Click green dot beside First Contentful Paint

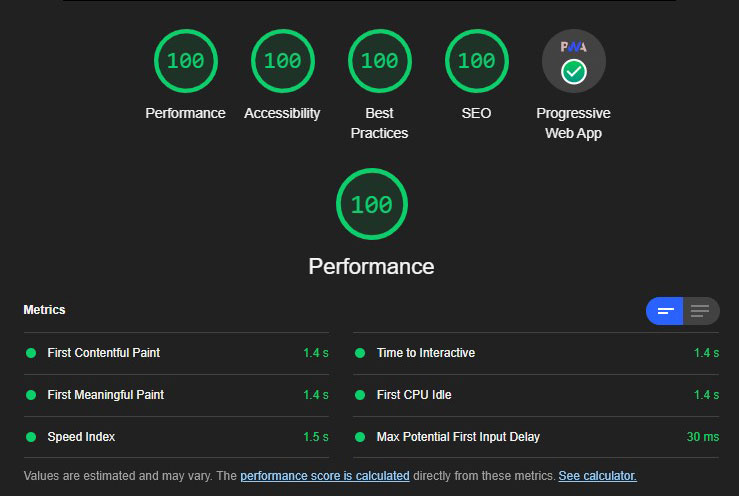[30, 353]
